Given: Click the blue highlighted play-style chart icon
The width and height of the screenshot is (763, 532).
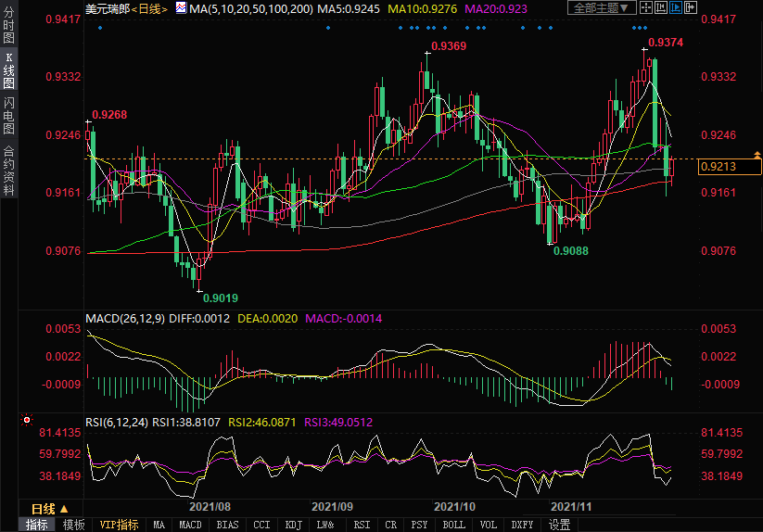Looking at the screenshot, I should (x=678, y=7).
